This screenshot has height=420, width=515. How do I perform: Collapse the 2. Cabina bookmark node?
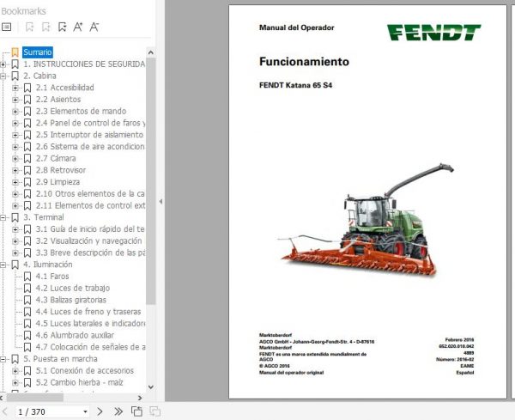pyautogui.click(x=3, y=76)
